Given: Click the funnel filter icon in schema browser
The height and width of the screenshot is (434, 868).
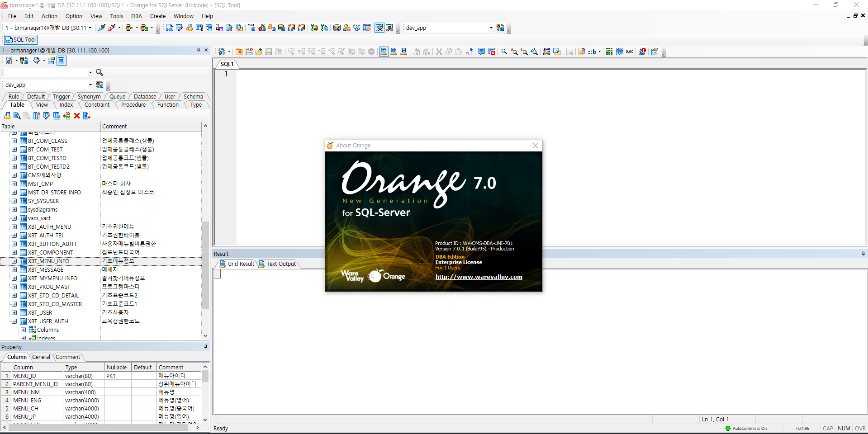Looking at the screenshot, I should 36,61.
